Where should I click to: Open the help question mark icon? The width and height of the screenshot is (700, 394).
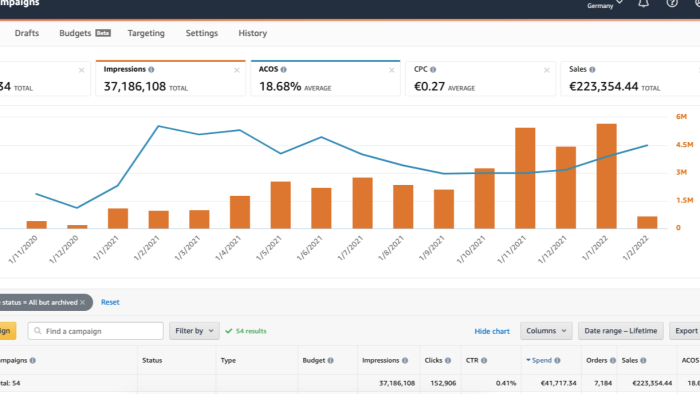(672, 3)
